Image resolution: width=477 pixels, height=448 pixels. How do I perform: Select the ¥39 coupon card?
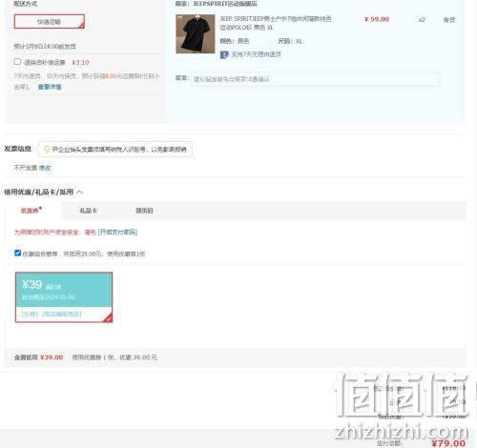(x=64, y=297)
